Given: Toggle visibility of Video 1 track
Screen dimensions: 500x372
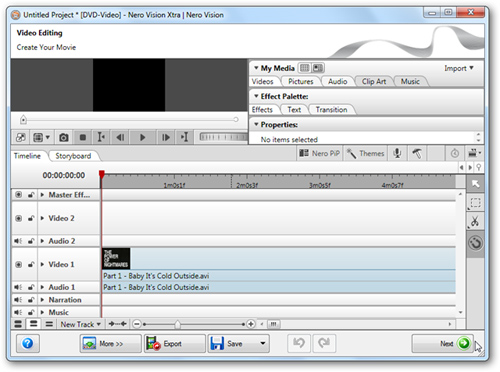Looking at the screenshot, I should click(x=19, y=265).
